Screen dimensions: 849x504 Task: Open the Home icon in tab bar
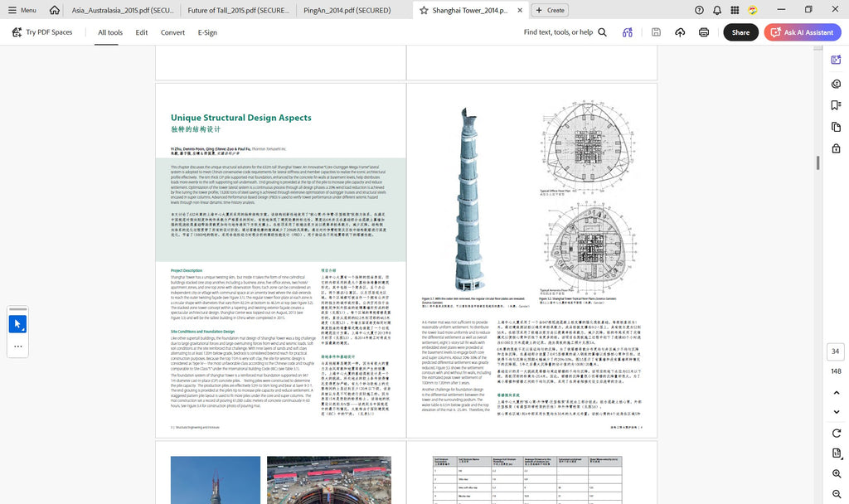pos(54,10)
